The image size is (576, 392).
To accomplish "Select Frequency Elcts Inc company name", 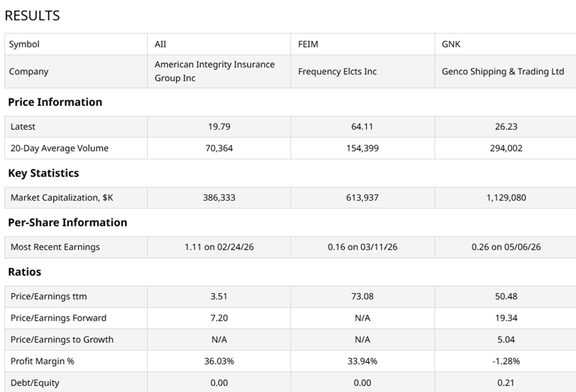I will (x=337, y=71).
